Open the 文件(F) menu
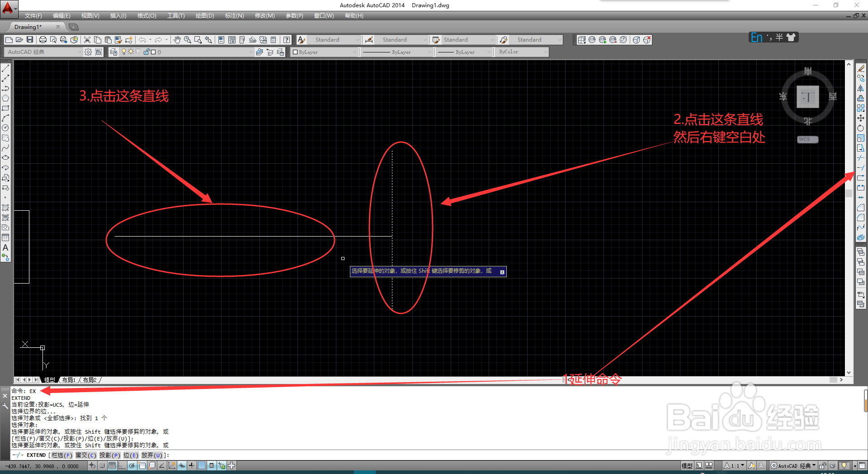 click(33, 16)
